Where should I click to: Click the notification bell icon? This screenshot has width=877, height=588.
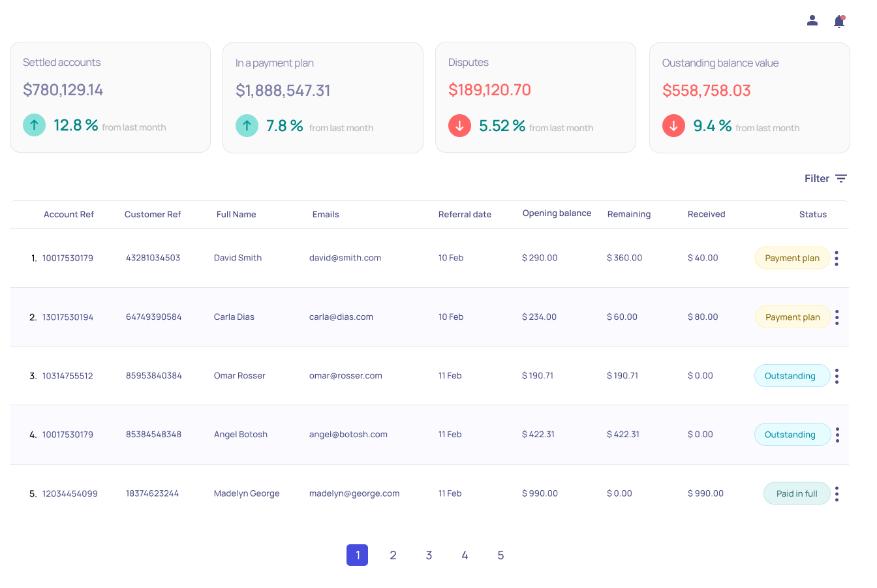(x=839, y=21)
